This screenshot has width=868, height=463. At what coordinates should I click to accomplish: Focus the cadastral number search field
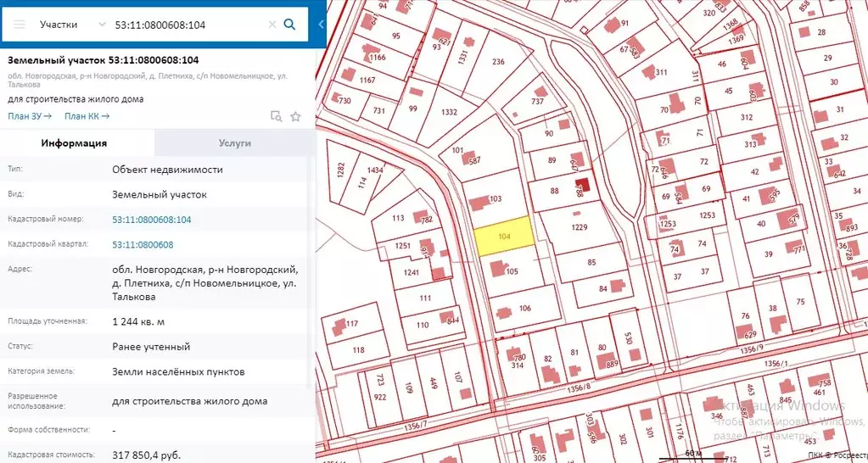188,25
